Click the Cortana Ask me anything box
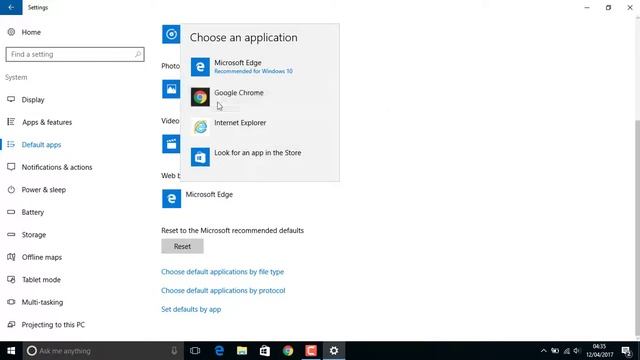This screenshot has width=640, height=360. pos(102,351)
